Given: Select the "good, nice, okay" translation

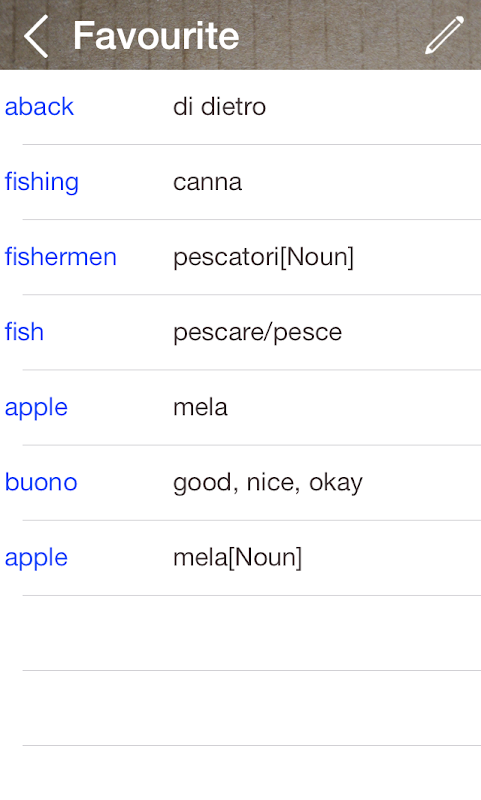Looking at the screenshot, I should coord(268,483).
